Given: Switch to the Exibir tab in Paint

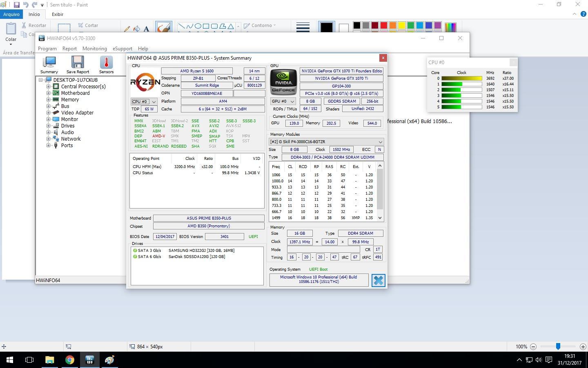Looking at the screenshot, I should tap(57, 14).
